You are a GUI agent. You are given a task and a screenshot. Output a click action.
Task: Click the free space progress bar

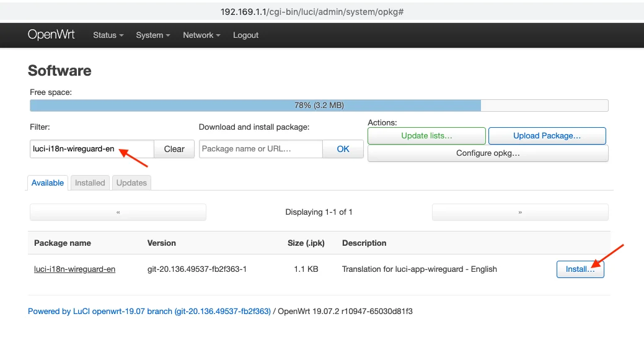(319, 106)
